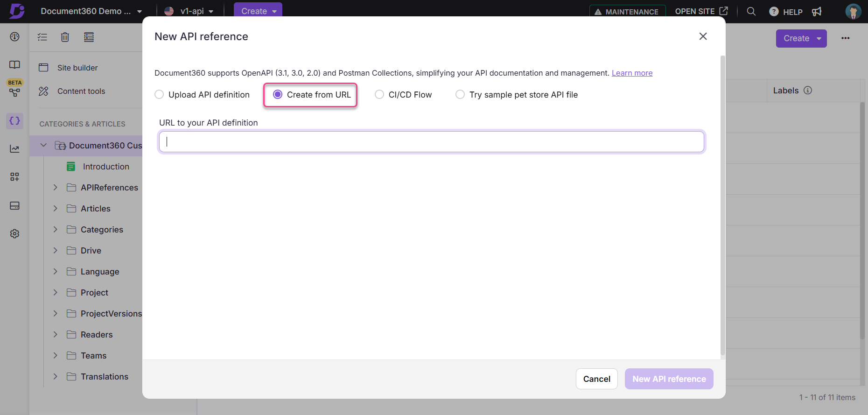Expand the Language folder
Viewport: 868px width, 415px height.
55,272
